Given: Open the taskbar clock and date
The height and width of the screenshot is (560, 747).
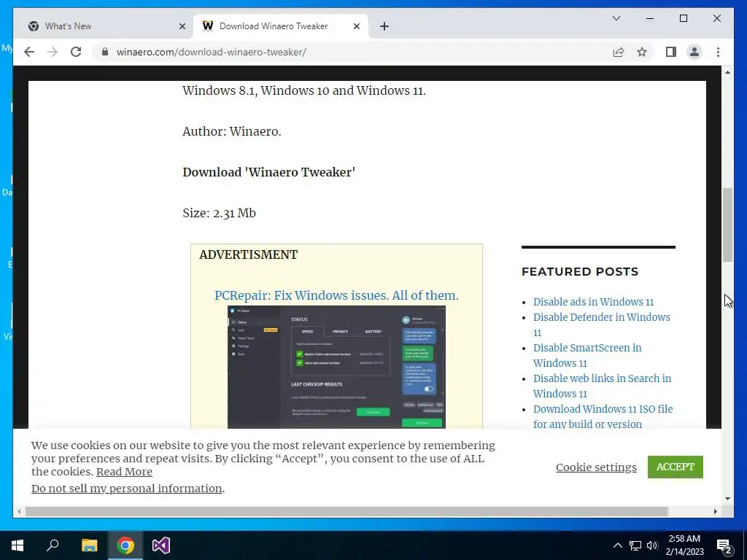Looking at the screenshot, I should tap(684, 545).
